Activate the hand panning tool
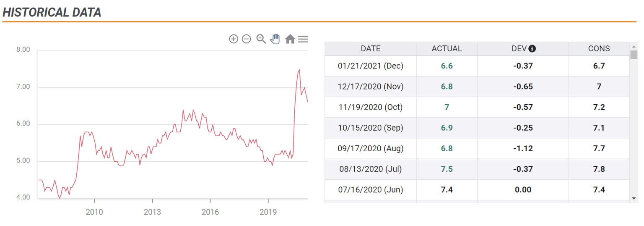Viewport: 644px width, 226px height. (x=275, y=39)
